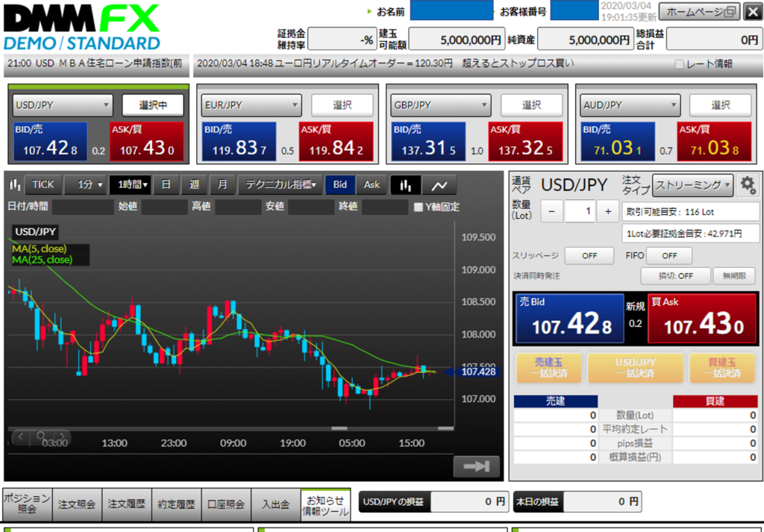Screen dimensions: 764x532
Task: Open the 注文タイプ ストリーミング dropdown
Action: (692, 185)
